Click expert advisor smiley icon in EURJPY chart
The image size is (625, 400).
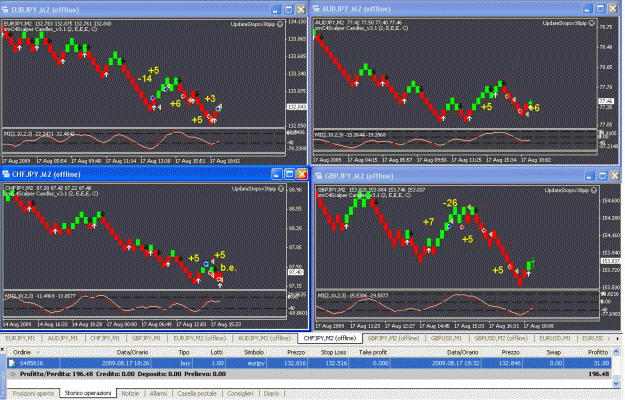(280, 24)
